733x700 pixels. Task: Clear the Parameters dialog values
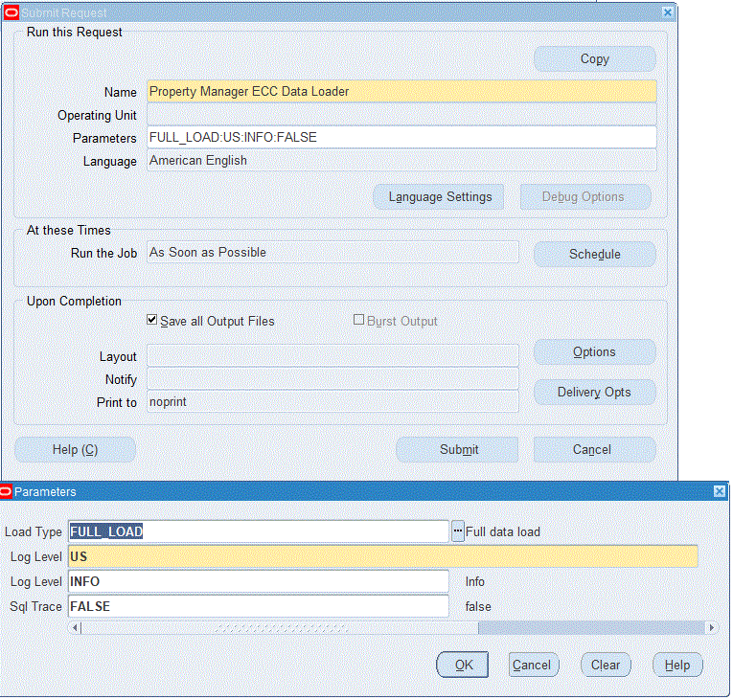point(606,665)
